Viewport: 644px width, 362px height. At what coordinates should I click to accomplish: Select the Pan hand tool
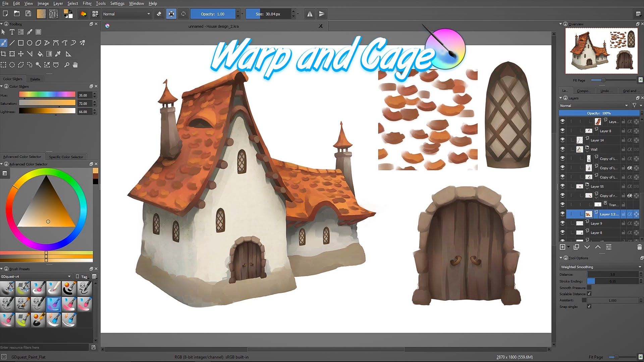tap(75, 65)
